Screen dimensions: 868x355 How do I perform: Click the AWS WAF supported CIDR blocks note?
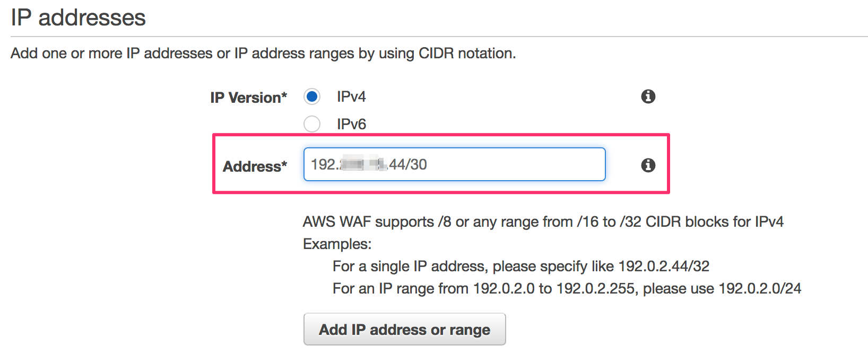point(543,221)
